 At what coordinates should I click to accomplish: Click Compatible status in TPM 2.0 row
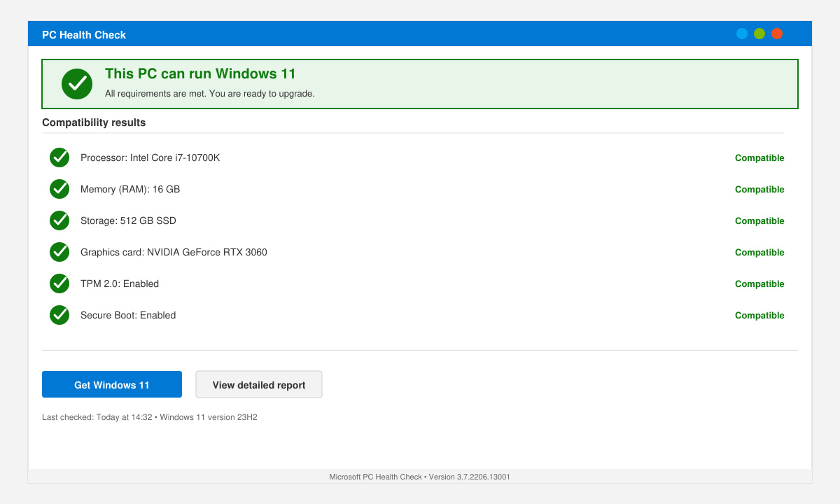[759, 284]
